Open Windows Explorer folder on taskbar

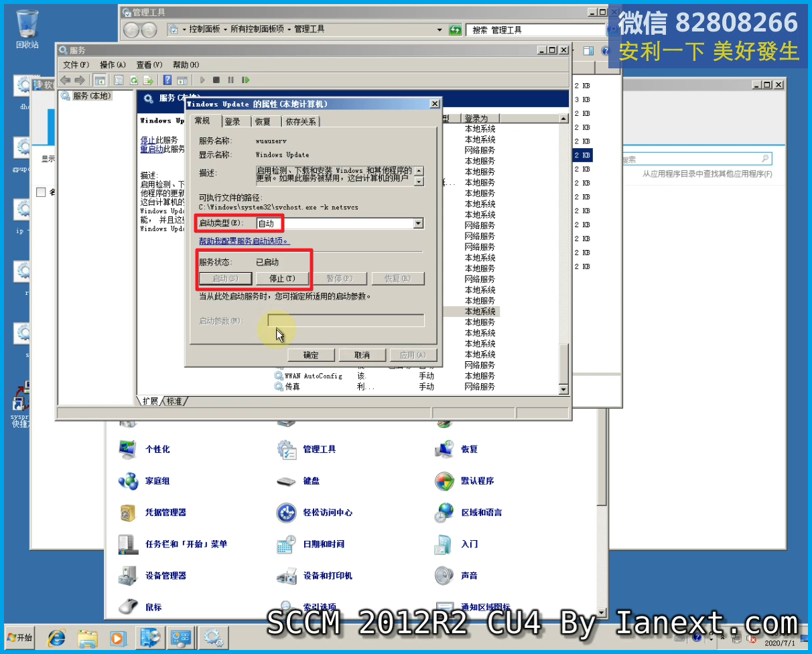88,637
